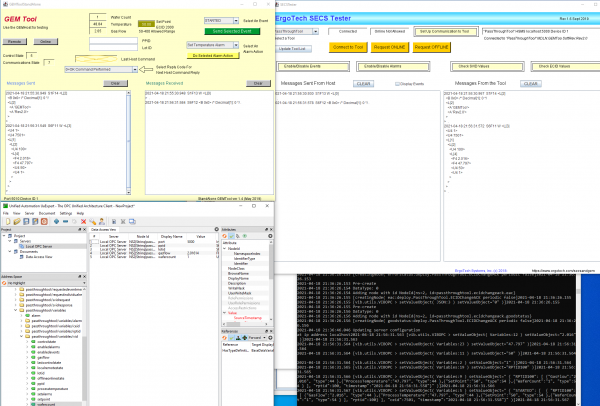Collapse the Servers node in Project tree
The image size is (600, 406).
(x=10, y=241)
